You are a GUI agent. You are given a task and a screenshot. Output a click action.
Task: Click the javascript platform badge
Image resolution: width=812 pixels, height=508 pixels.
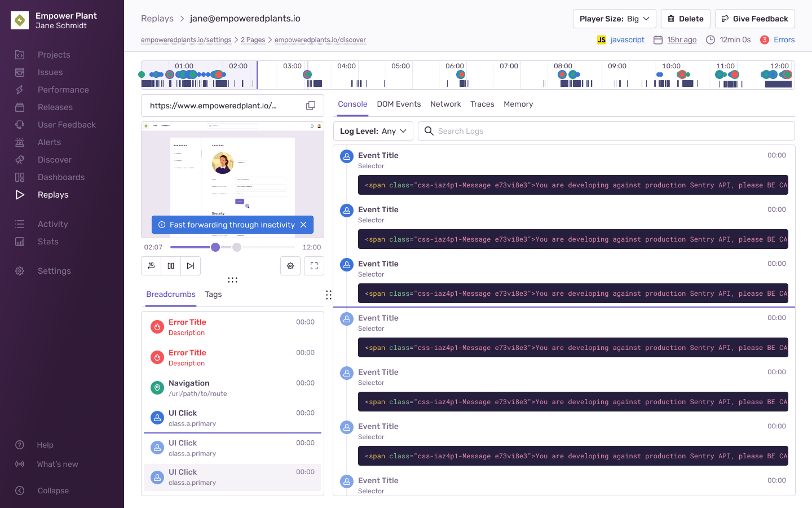621,40
